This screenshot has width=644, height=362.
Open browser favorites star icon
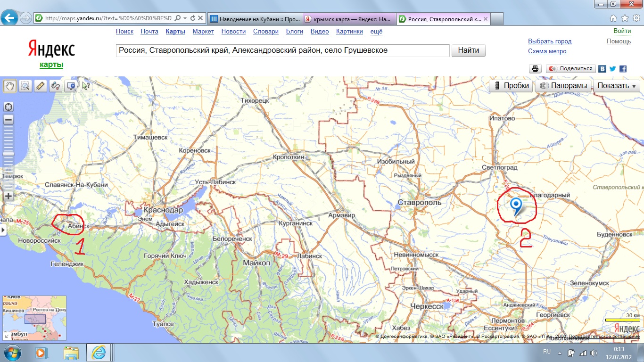pyautogui.click(x=625, y=18)
